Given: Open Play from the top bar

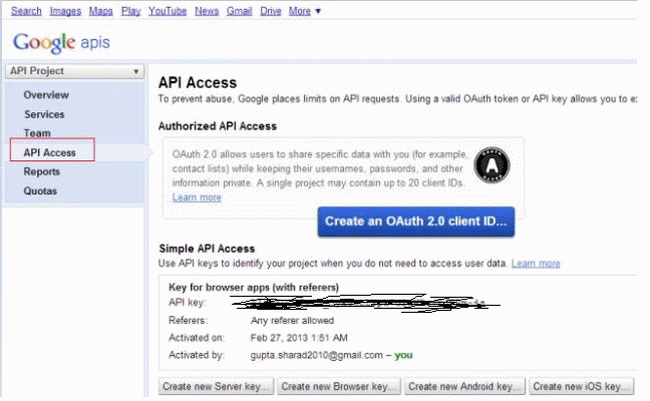Looking at the screenshot, I should (x=131, y=11).
